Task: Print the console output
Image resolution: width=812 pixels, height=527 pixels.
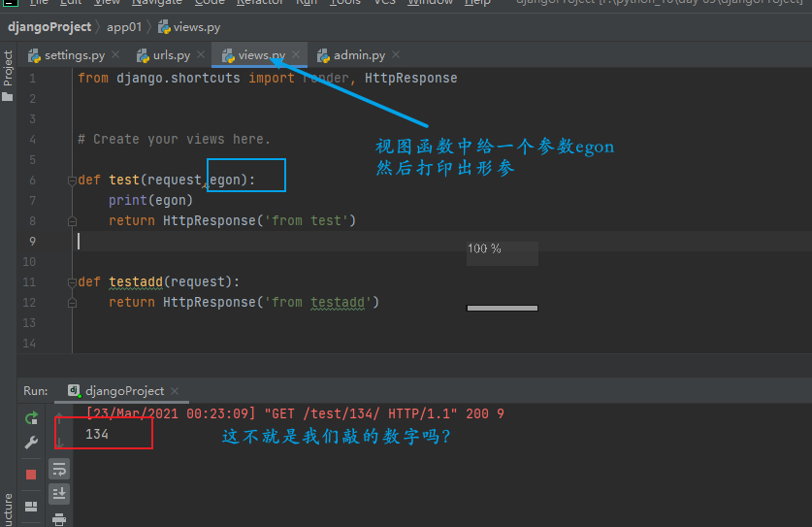Action: (59, 518)
